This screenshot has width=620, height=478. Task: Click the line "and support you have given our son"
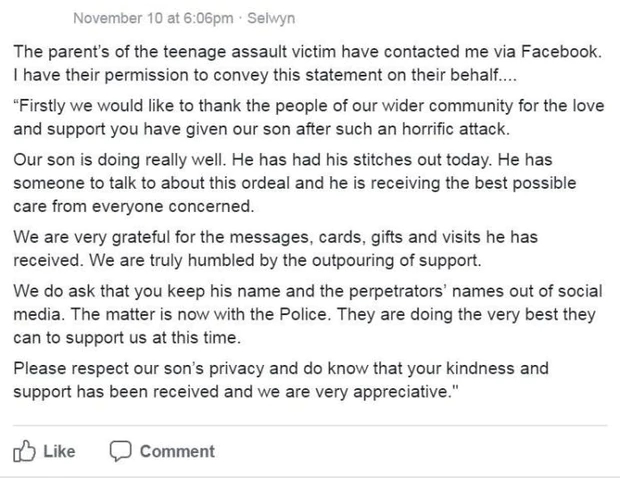(x=261, y=129)
